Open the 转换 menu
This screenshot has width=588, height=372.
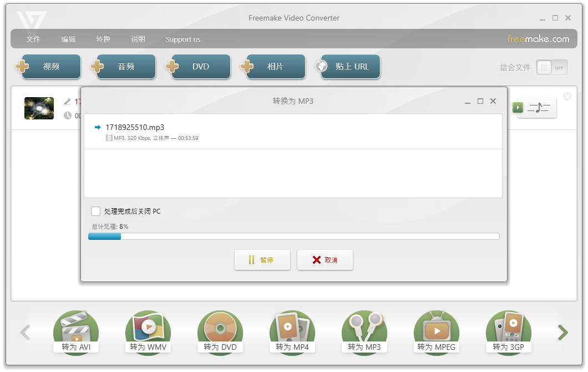point(103,39)
